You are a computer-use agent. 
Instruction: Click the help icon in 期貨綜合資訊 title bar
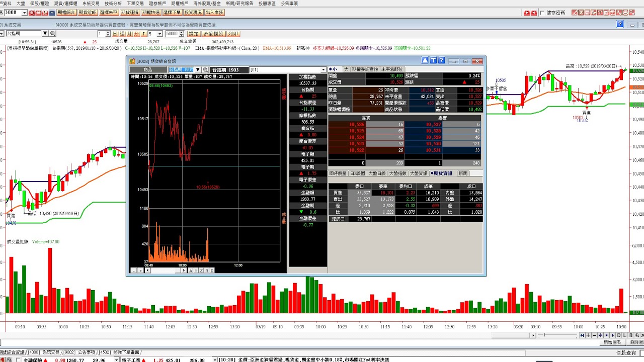tap(441, 60)
